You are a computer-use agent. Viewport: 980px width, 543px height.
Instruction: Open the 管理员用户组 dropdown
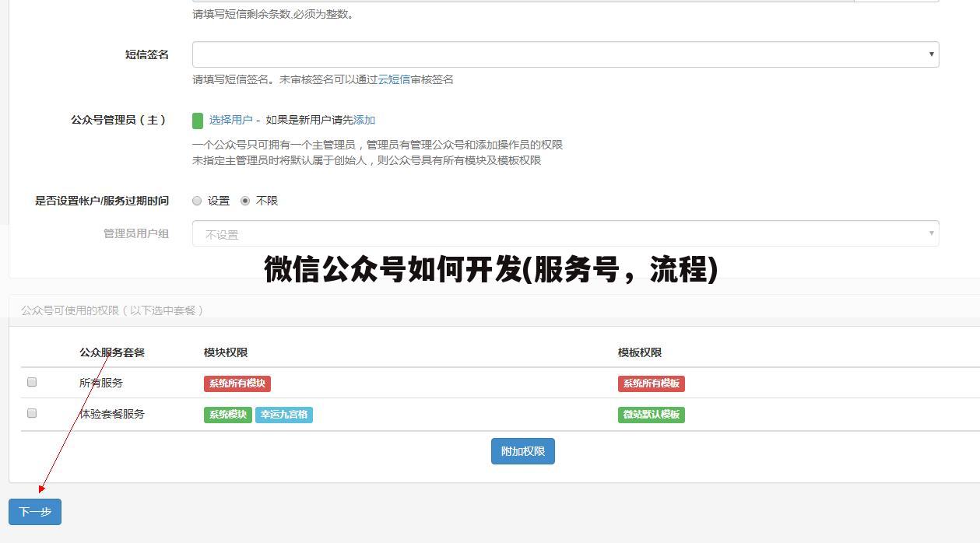565,233
